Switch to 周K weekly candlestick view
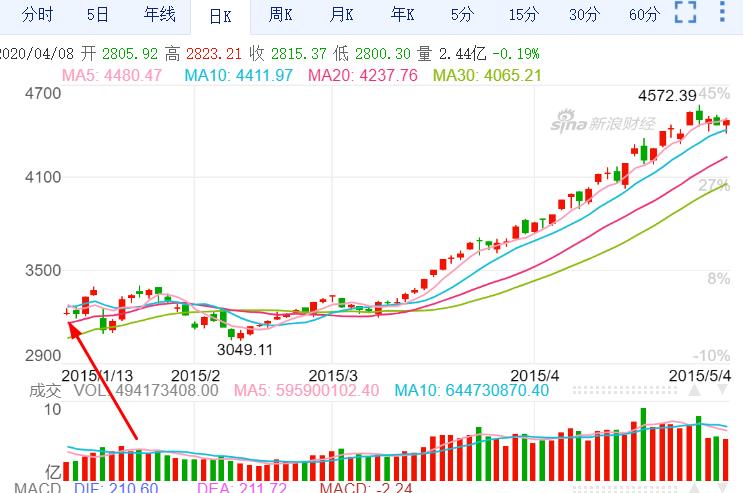 coord(281,14)
